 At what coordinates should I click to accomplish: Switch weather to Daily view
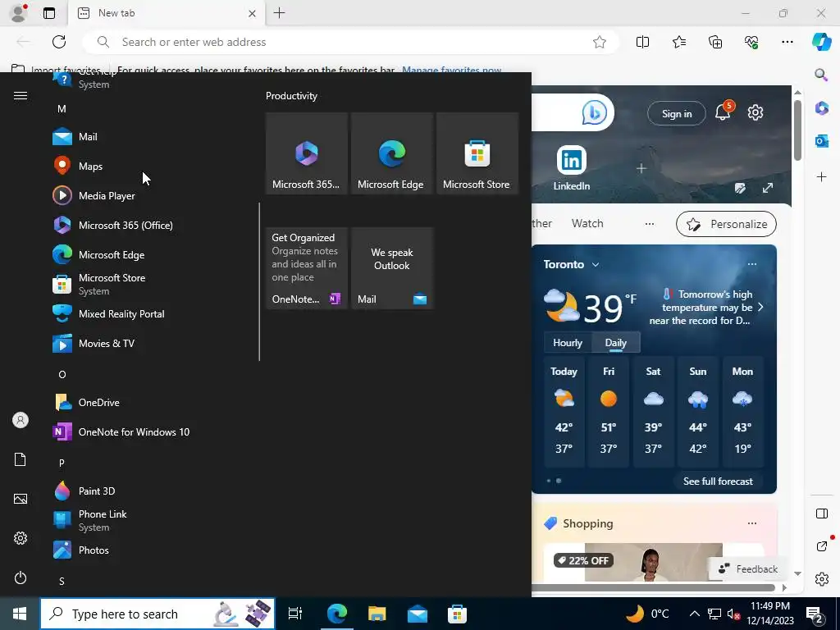[x=615, y=343]
